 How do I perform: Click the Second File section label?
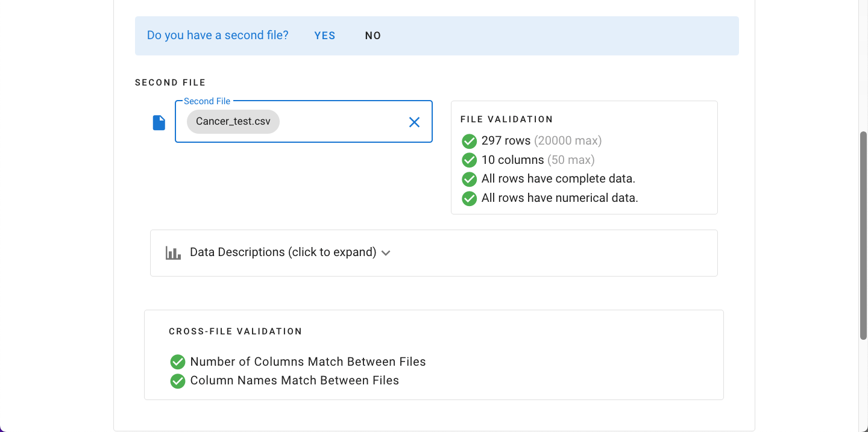tap(171, 83)
